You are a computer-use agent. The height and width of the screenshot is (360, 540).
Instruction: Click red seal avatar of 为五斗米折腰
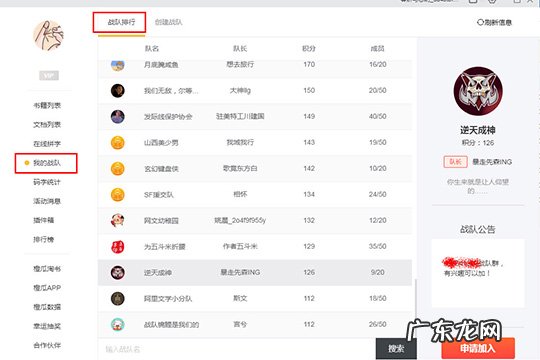117,247
